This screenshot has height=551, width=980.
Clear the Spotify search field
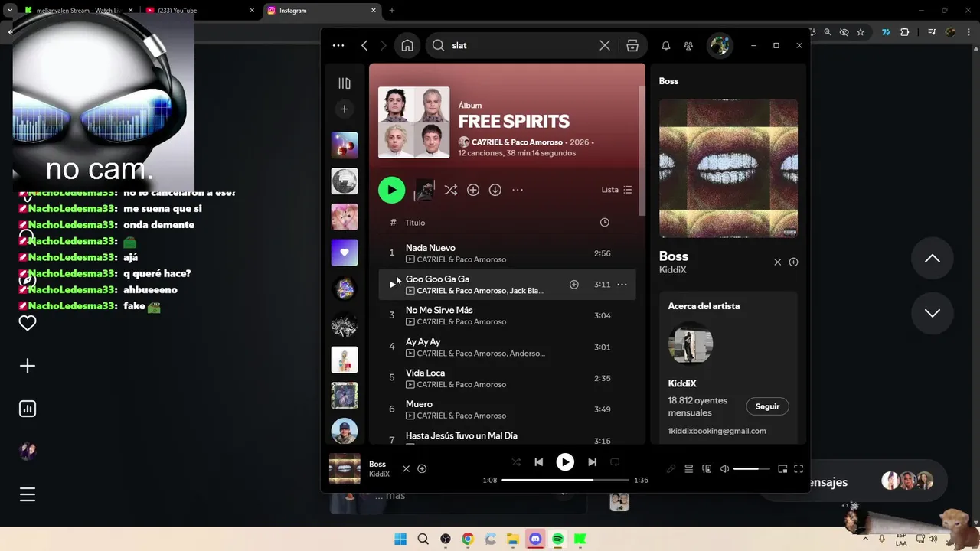(605, 45)
